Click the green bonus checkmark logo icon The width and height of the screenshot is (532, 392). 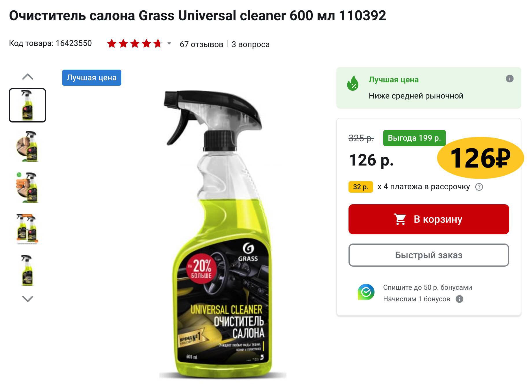pos(366,292)
